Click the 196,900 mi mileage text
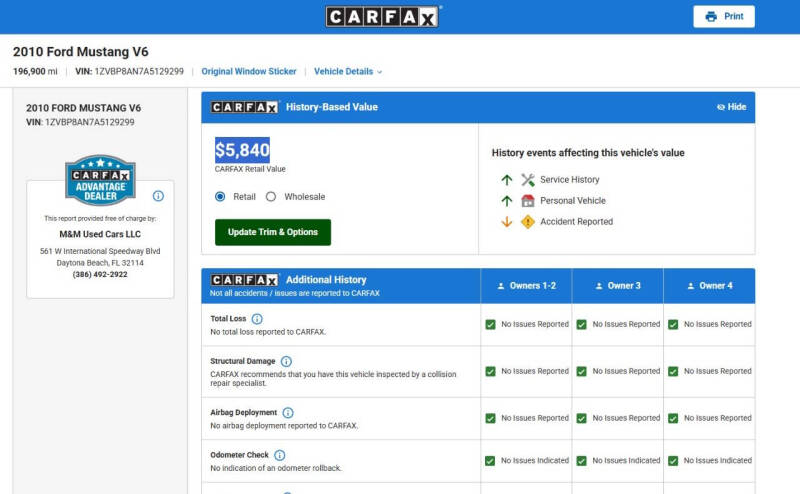Screen dimensions: 800x494 (x=35, y=71)
